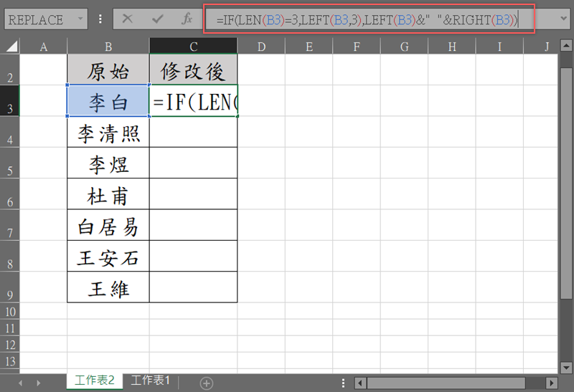Click cell C3 showing =IF(LEN( formula
574x392 pixels.
click(x=193, y=100)
